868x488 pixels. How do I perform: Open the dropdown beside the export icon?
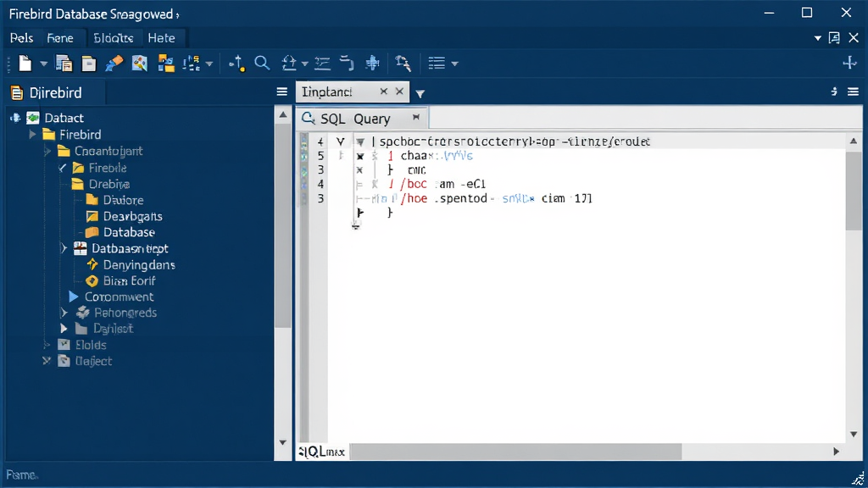point(304,64)
